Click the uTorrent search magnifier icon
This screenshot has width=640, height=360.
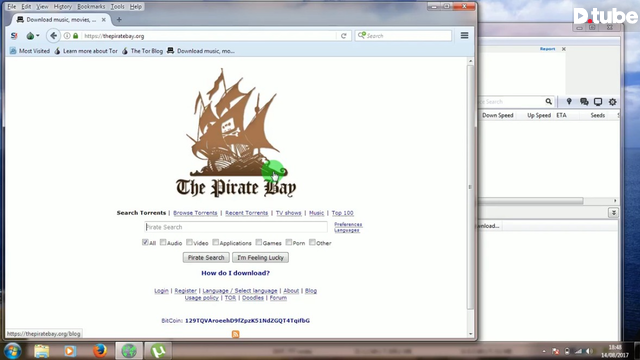click(549, 102)
